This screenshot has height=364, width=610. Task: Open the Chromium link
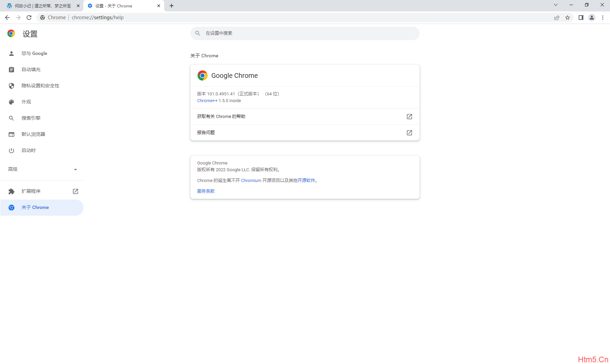(x=251, y=181)
